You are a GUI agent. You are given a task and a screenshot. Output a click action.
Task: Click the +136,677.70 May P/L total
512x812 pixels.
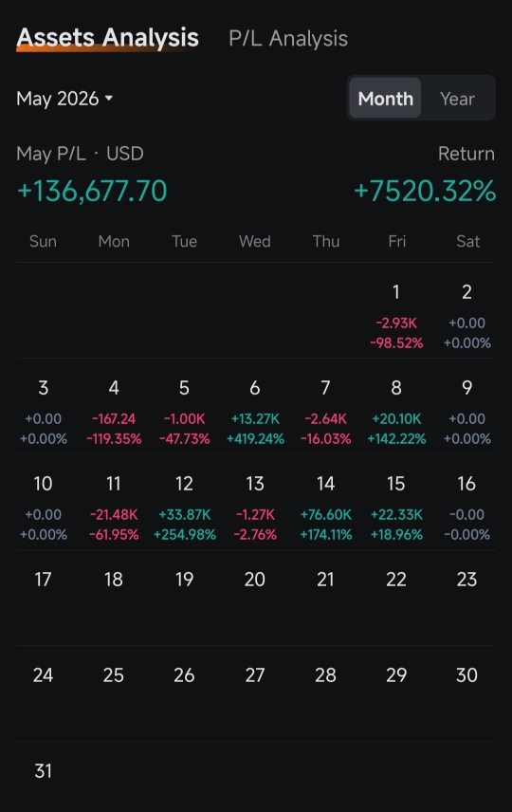(92, 191)
